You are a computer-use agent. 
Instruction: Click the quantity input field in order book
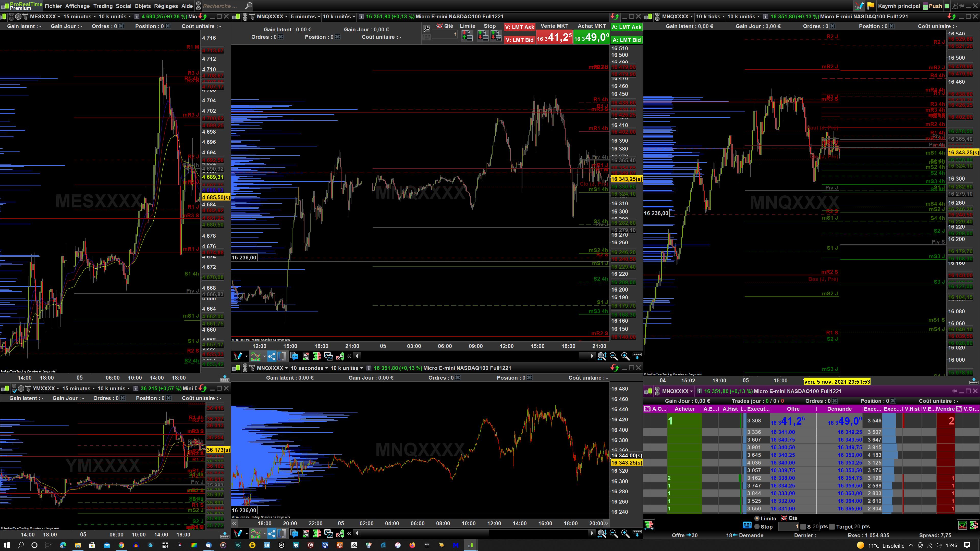(789, 527)
